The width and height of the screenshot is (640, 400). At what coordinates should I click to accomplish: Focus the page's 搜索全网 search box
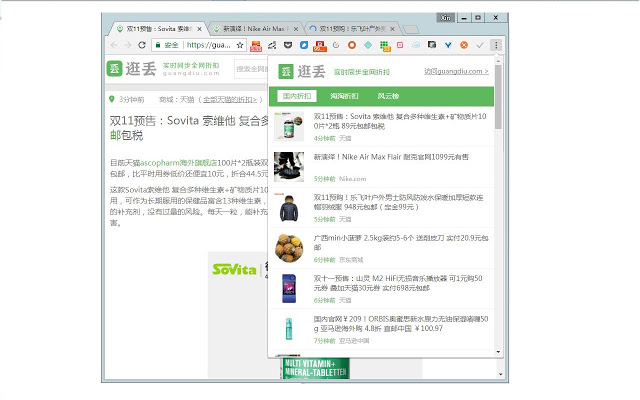251,69
